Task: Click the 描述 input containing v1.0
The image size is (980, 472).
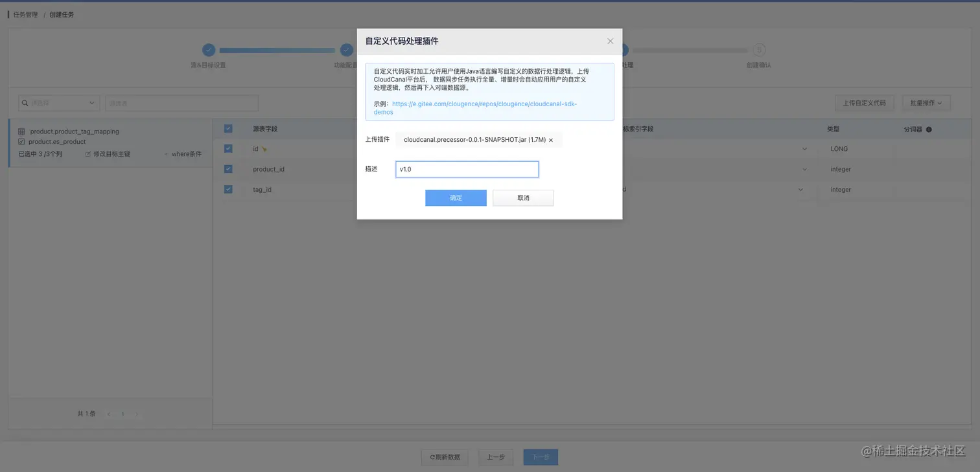Action: click(x=467, y=169)
